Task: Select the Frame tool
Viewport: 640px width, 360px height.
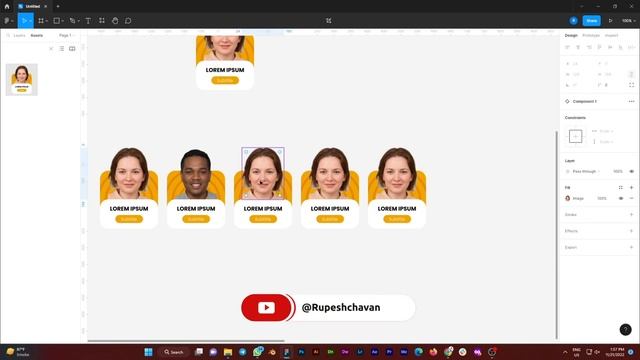Action: 41,20
